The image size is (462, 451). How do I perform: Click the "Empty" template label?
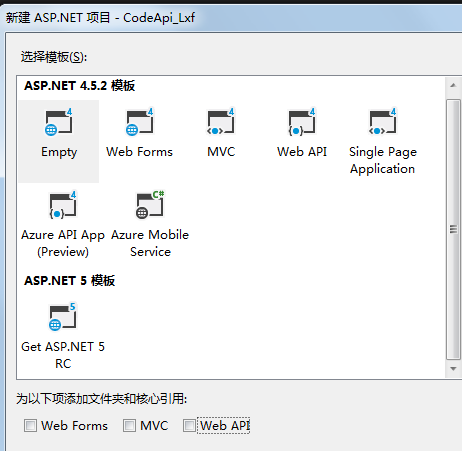pyautogui.click(x=59, y=152)
